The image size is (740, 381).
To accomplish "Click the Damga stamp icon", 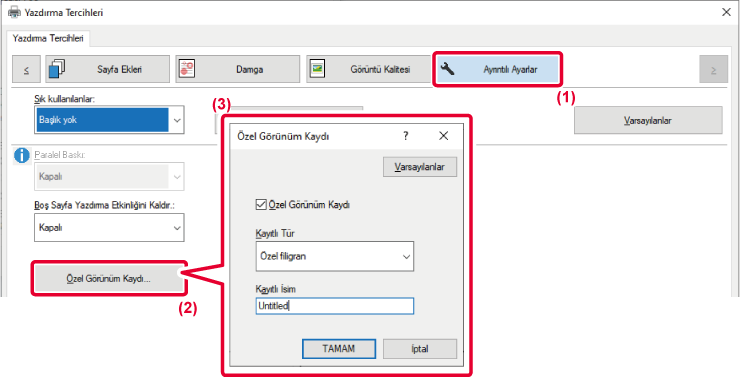I will [186, 69].
